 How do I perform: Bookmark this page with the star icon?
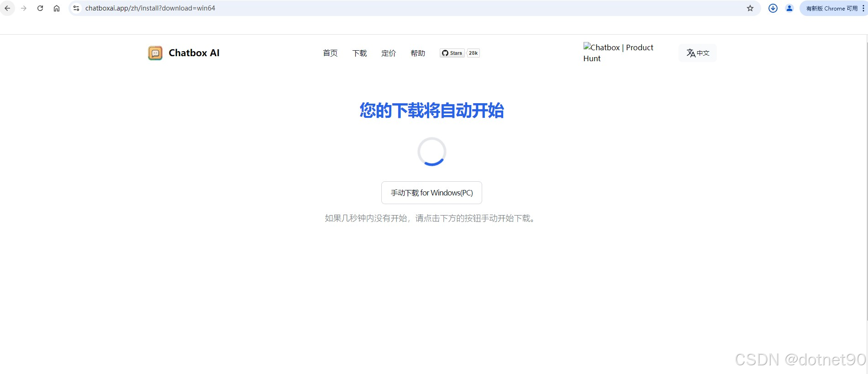(x=750, y=8)
